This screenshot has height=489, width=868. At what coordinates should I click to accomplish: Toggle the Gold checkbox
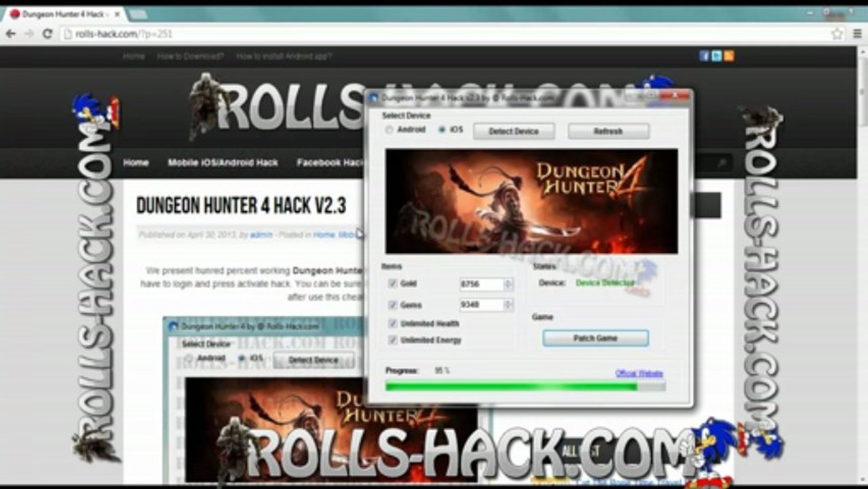pyautogui.click(x=392, y=283)
